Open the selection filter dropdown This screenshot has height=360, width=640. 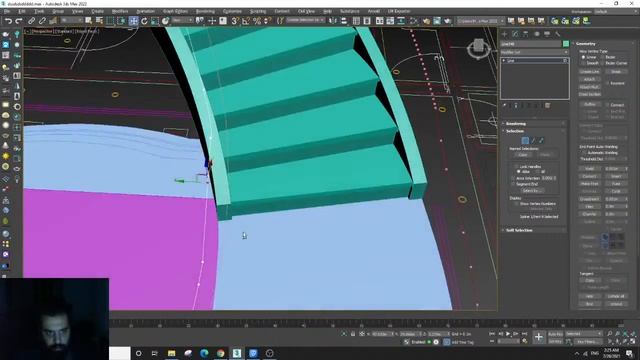point(72,20)
